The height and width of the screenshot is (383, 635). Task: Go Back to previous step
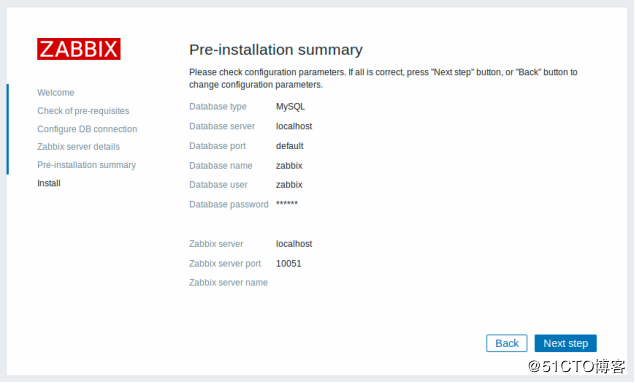click(507, 343)
